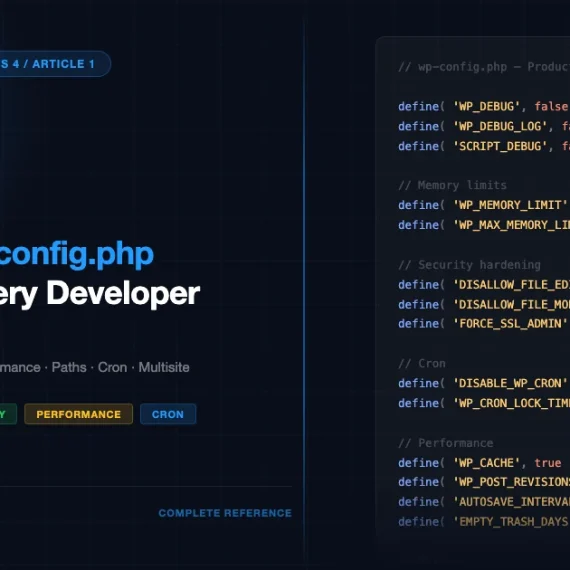Click the 'DISALLOW_FILE_MO' define line
570x570 pixels.
click(x=484, y=304)
